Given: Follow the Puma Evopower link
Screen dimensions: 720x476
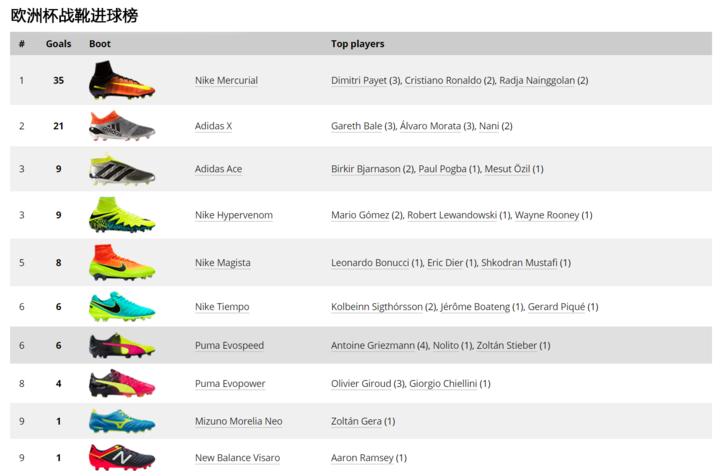Looking at the screenshot, I should [229, 383].
